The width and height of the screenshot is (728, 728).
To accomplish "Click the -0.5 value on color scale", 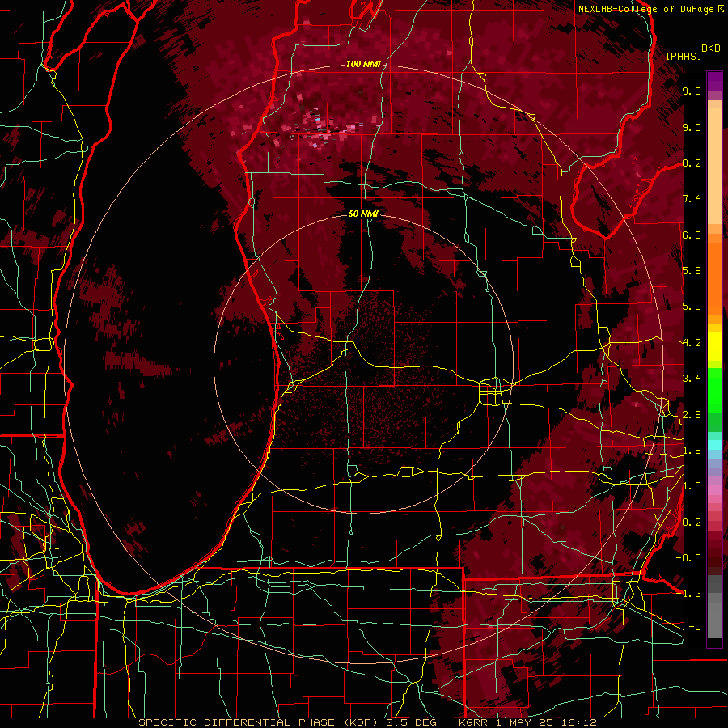I will (688, 557).
